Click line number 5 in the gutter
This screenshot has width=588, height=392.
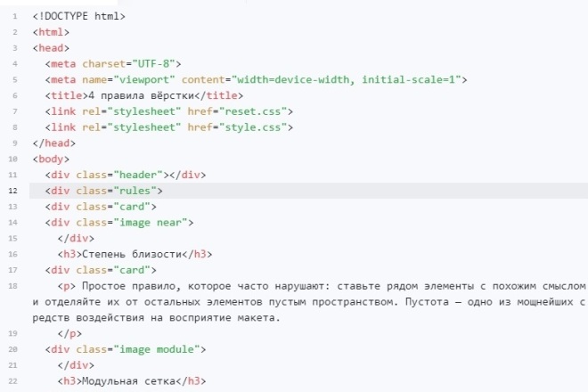click(x=14, y=80)
